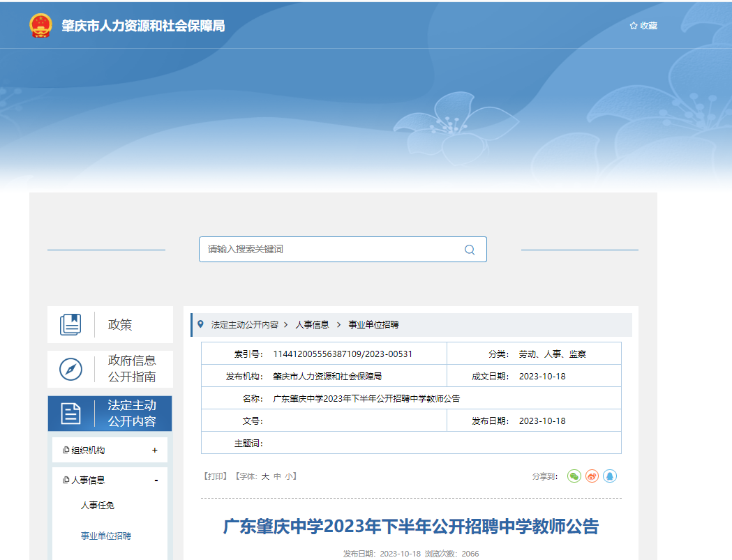Screen dimensions: 732x560
Task: Set font size to medium (中)
Action: click(x=277, y=476)
